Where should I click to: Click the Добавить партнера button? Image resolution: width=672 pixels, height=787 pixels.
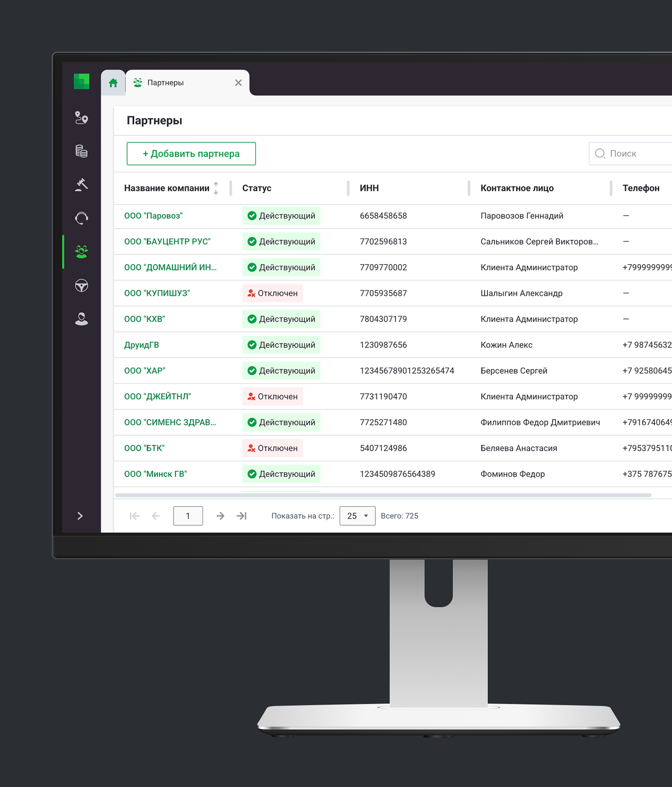(191, 154)
